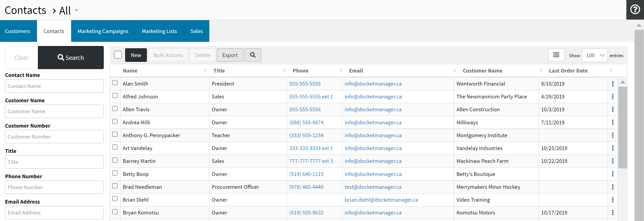Viewport: 644px width, 221px height.
Task: Click the magnifier search toolbar button
Action: pyautogui.click(x=252, y=55)
